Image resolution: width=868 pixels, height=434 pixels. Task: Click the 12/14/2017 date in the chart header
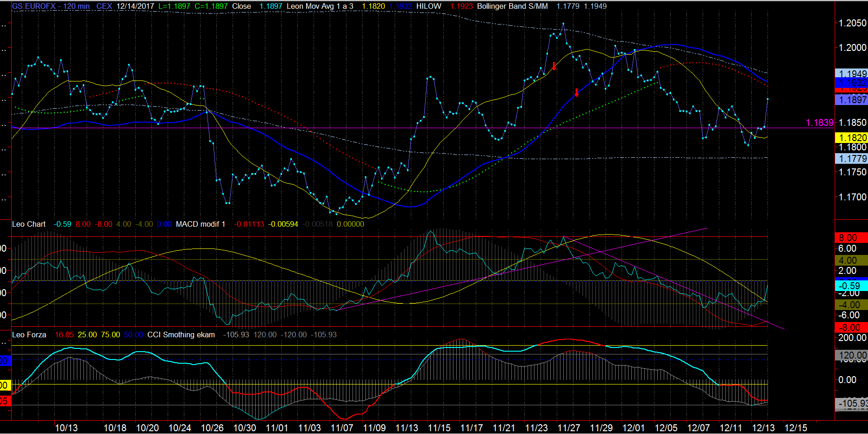point(135,6)
